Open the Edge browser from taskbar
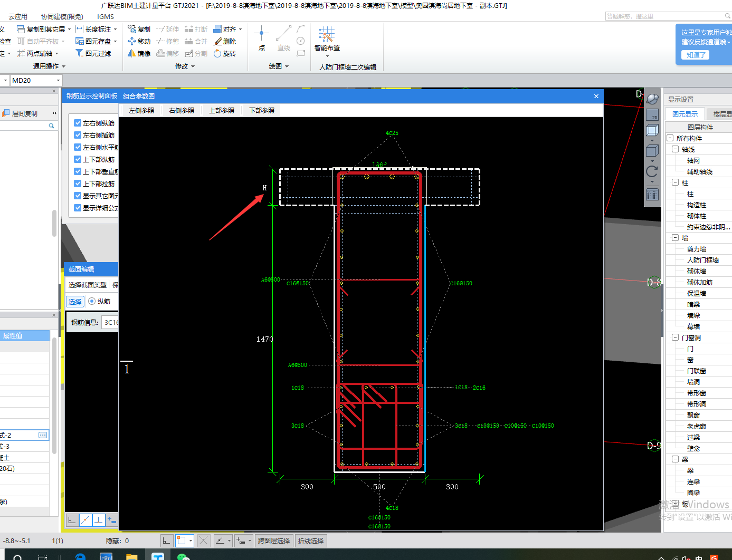732x560 pixels. click(x=80, y=557)
